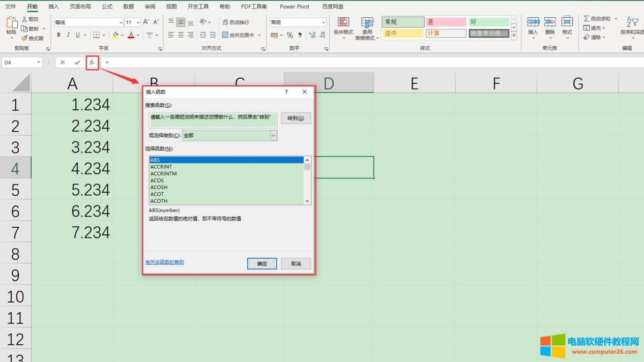Click the Format Painter (格式刷) icon

tap(24, 38)
